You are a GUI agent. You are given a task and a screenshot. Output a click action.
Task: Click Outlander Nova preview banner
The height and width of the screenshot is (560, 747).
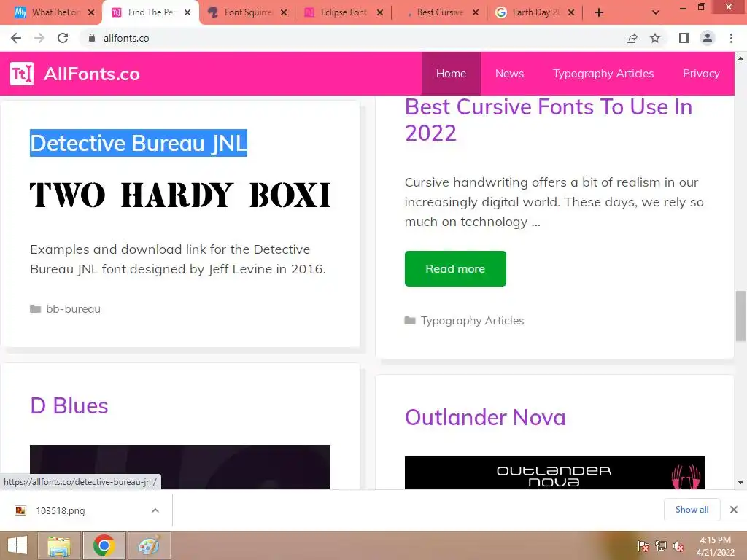point(554,472)
